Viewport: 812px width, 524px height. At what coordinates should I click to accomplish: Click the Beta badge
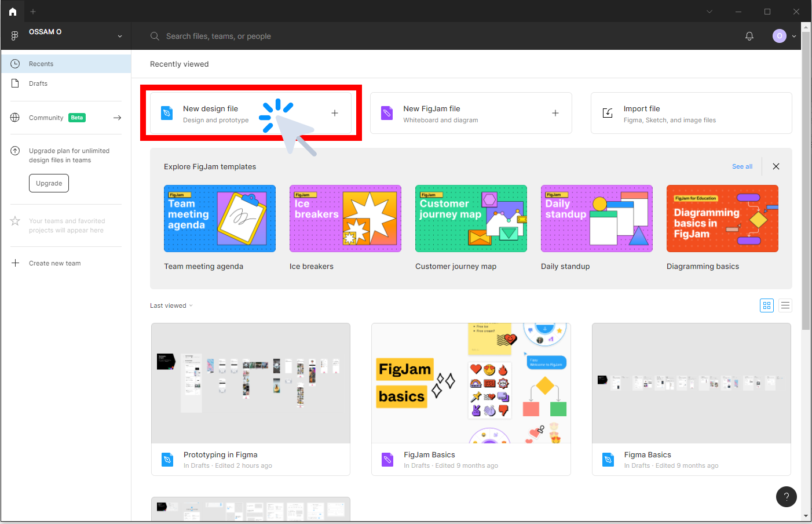pos(77,118)
